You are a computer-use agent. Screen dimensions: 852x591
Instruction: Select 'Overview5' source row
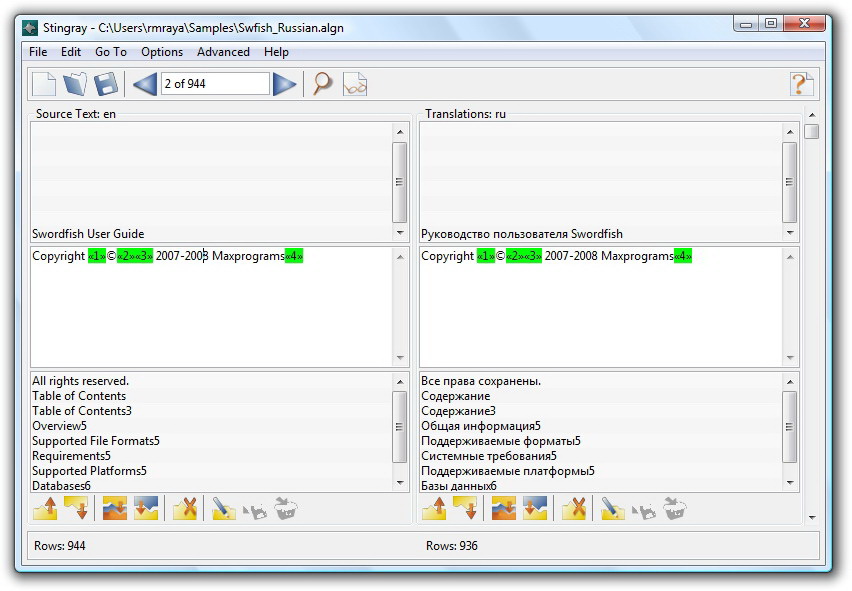point(211,426)
